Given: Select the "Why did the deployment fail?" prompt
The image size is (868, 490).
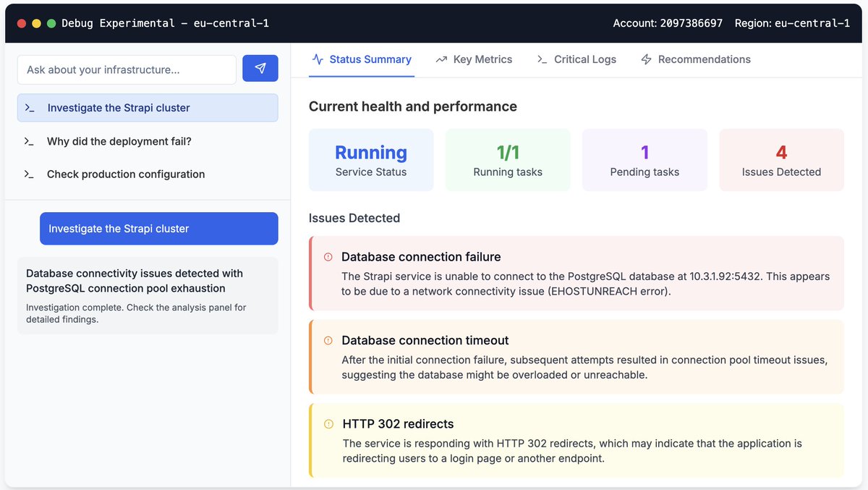Looking at the screenshot, I should [118, 141].
